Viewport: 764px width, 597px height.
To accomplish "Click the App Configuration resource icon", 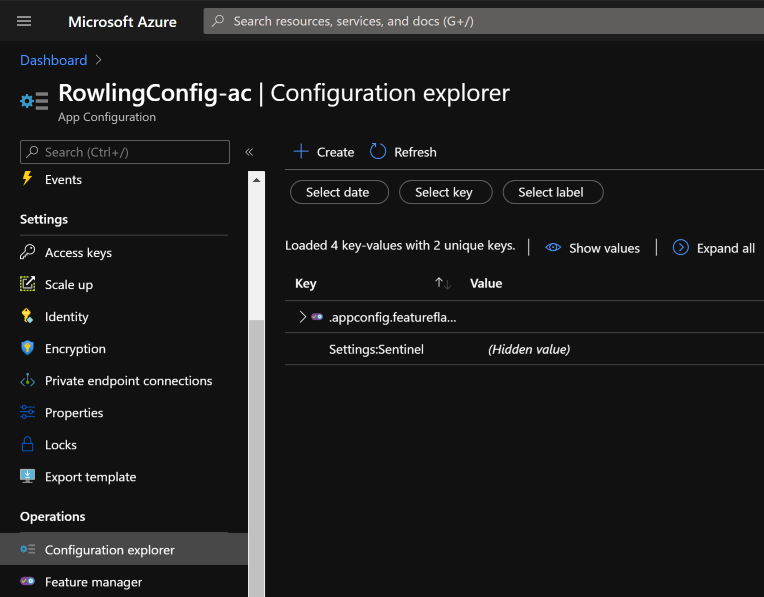I will click(34, 101).
